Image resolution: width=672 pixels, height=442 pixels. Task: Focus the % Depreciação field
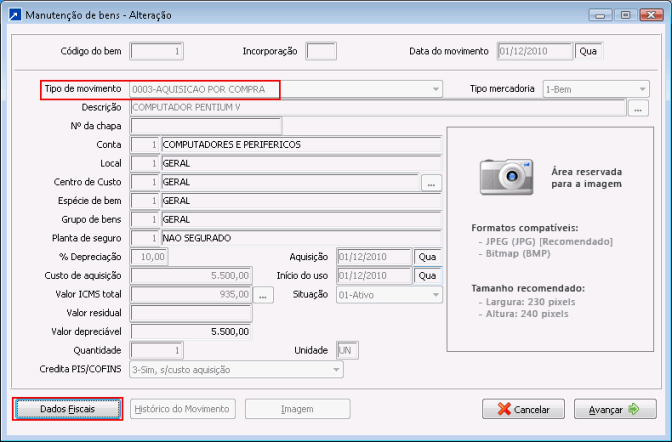pyautogui.click(x=149, y=257)
